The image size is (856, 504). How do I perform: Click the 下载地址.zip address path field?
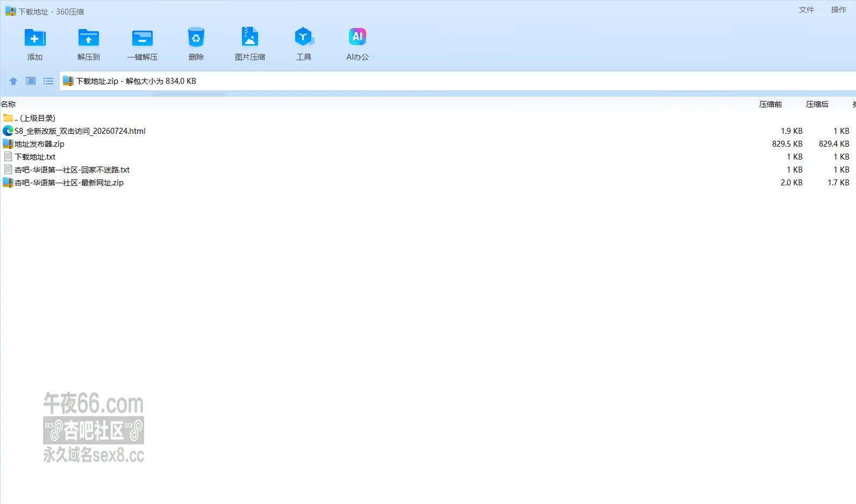coord(457,81)
